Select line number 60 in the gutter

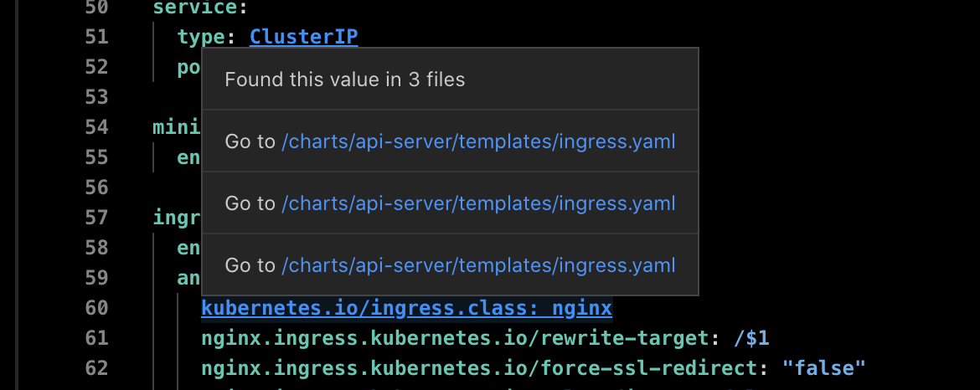click(x=96, y=308)
